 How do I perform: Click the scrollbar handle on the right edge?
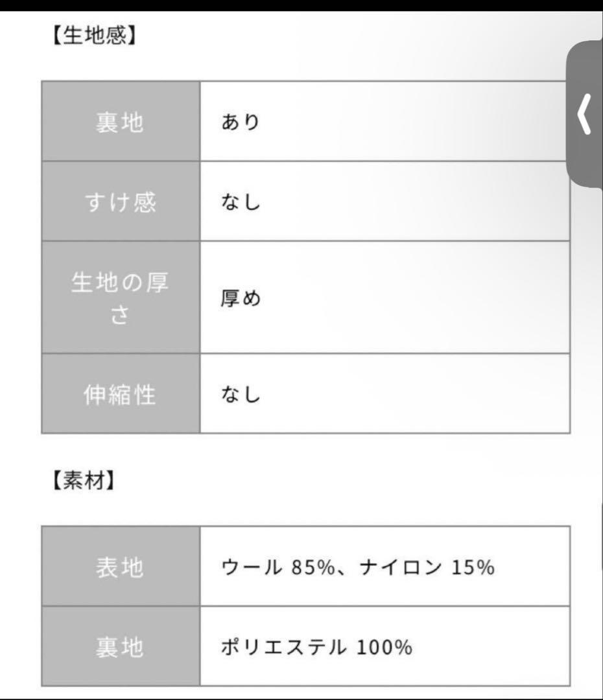[x=600, y=538]
